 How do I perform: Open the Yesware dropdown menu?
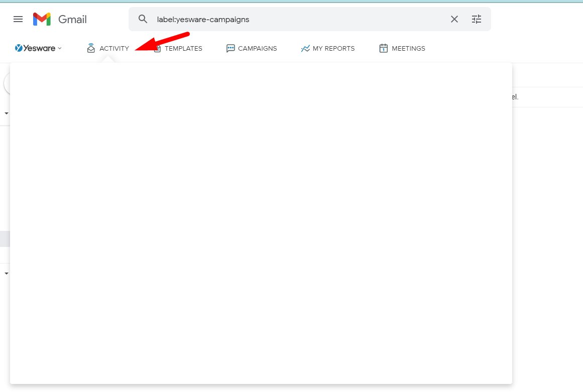coord(38,48)
